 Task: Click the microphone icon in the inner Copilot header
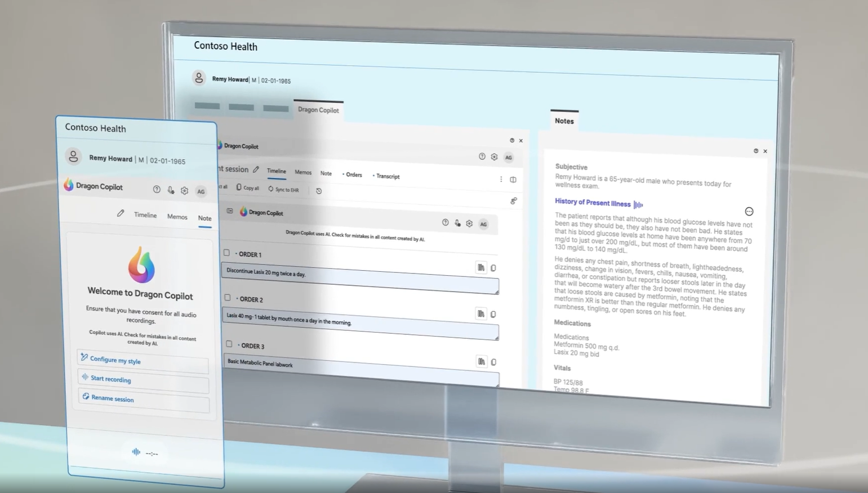(x=457, y=223)
